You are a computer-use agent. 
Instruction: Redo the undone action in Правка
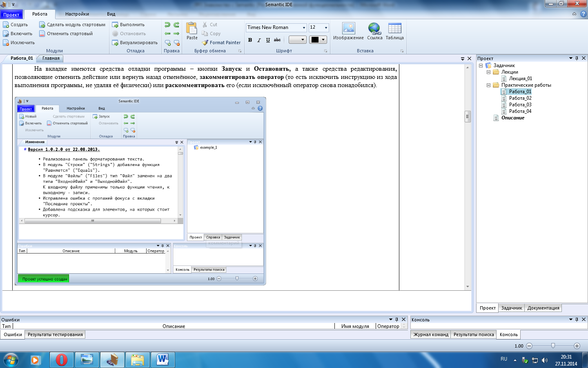[176, 25]
